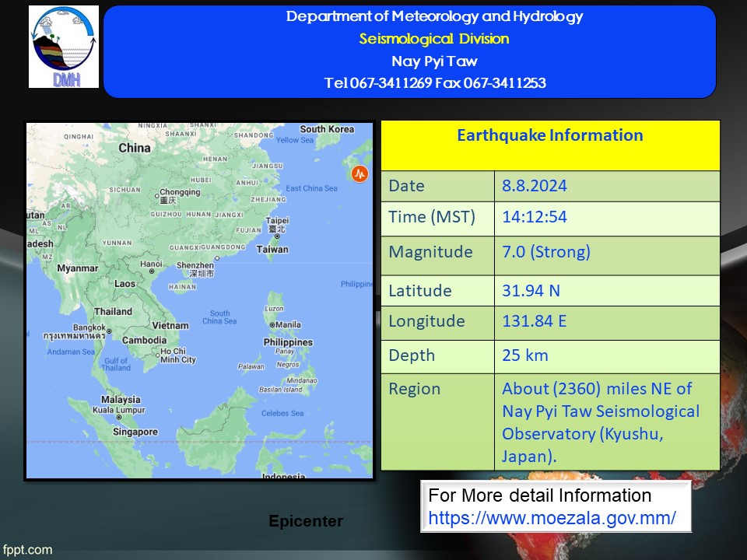The image size is (747, 560).
Task: Click the 'East China Sea' map label
Action: coord(311,188)
